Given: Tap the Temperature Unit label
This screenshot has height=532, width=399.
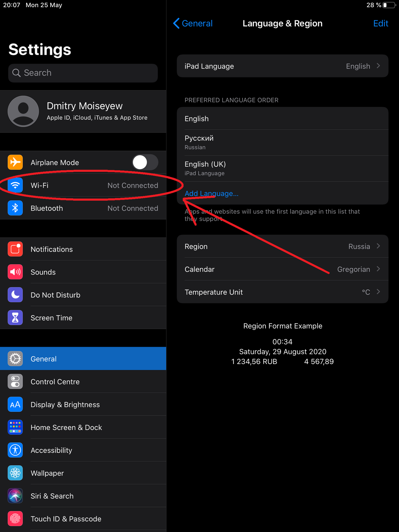Looking at the screenshot, I should tap(214, 292).
